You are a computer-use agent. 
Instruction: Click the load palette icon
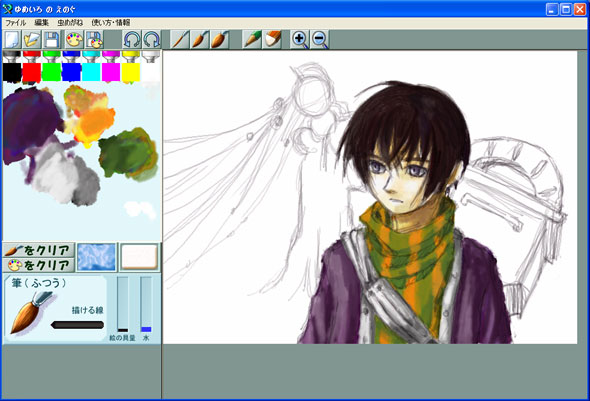(x=75, y=39)
